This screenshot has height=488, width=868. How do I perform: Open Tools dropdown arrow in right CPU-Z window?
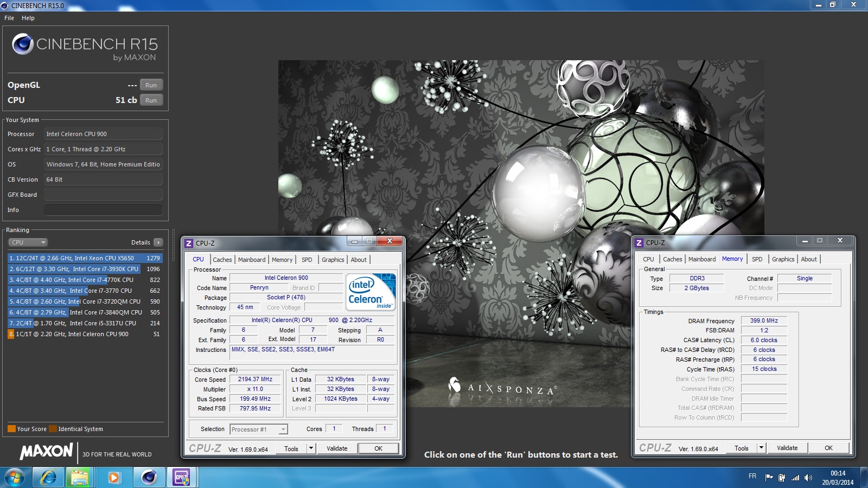[761, 448]
